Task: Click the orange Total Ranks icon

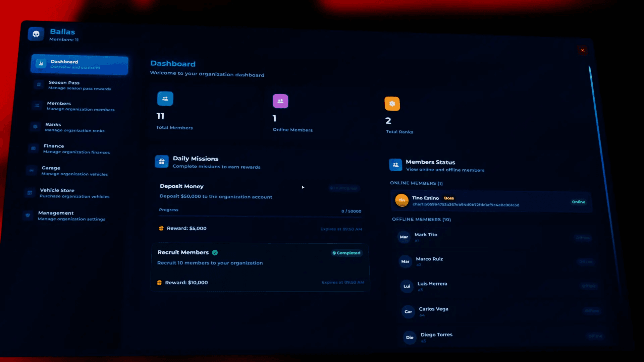Action: (x=392, y=104)
